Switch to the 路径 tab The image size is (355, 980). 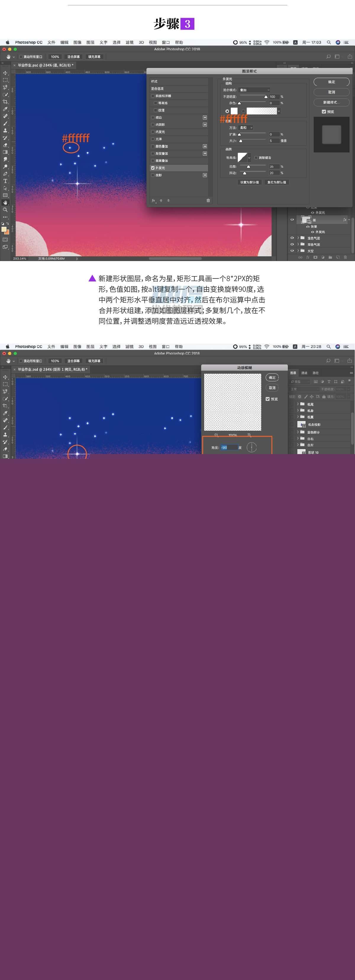pos(315,373)
